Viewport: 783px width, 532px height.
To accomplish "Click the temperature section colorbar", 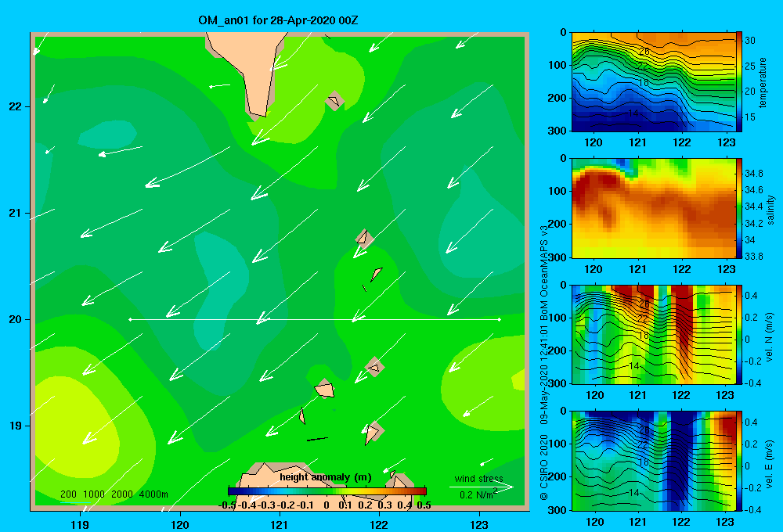I will pyautogui.click(x=739, y=82).
